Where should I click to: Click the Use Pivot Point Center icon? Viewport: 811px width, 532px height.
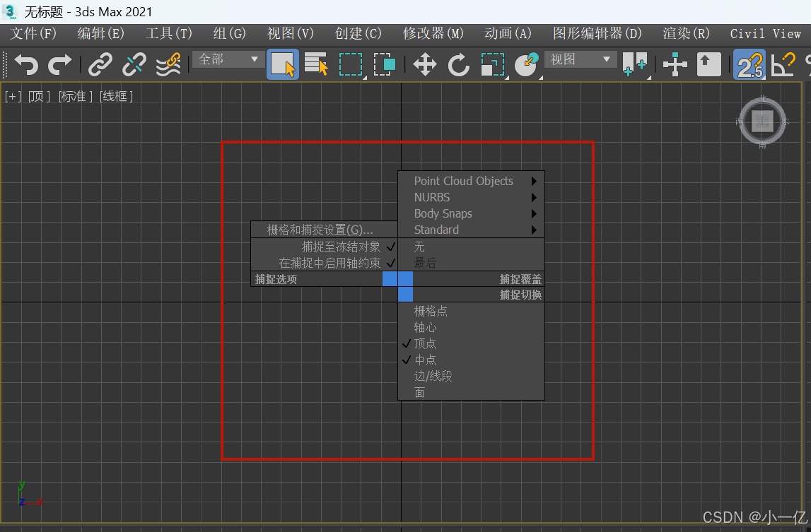point(635,64)
